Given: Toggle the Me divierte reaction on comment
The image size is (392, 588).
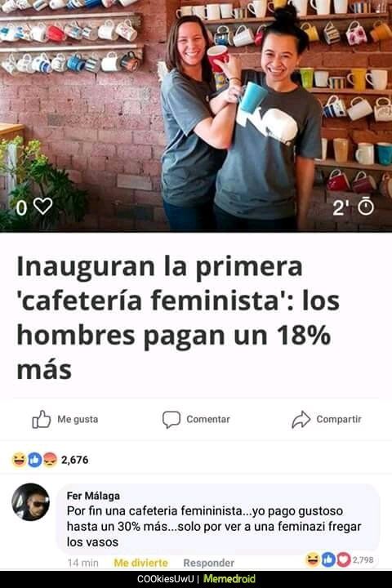Looking at the screenshot, I should 140,563.
